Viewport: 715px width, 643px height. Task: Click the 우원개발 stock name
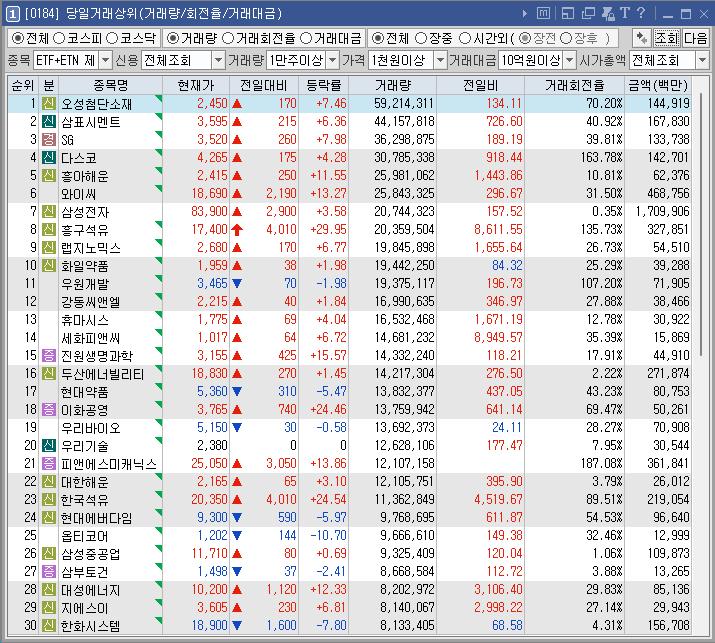coord(85,284)
